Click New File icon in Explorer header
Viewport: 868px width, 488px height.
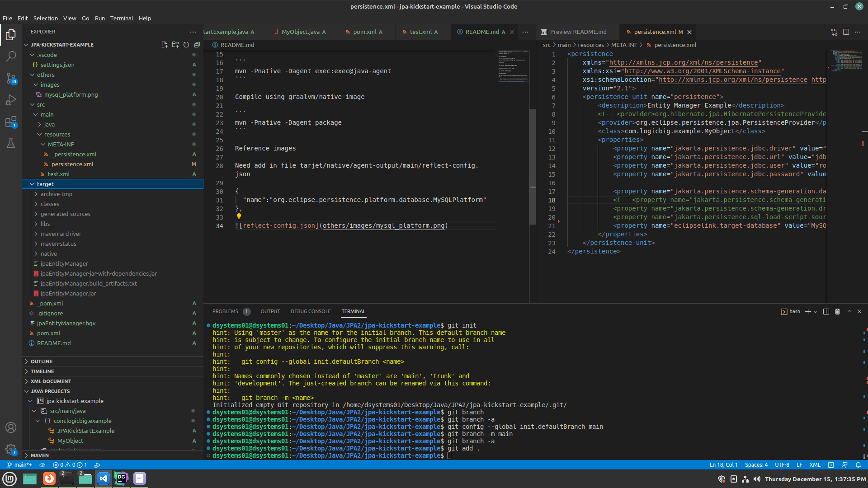(x=165, y=45)
